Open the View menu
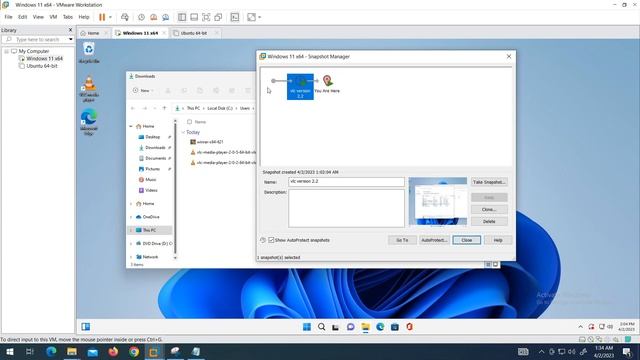The image size is (640, 360). [38, 17]
